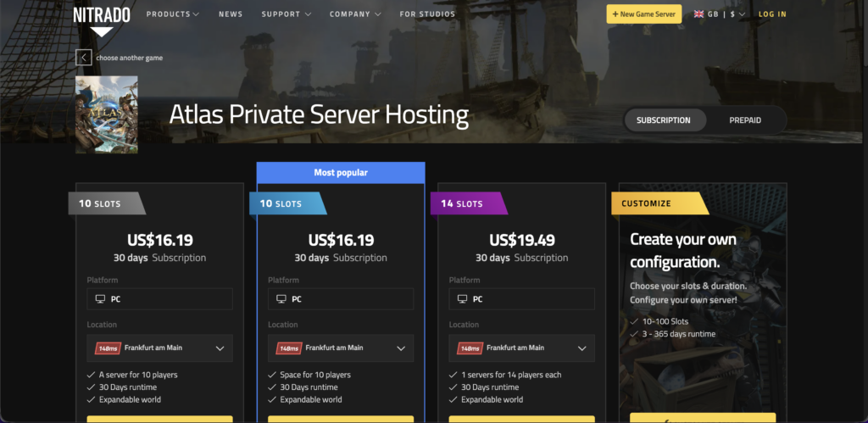Screen dimensions: 868x423
Task: Expand the Company menu
Action: tap(354, 14)
